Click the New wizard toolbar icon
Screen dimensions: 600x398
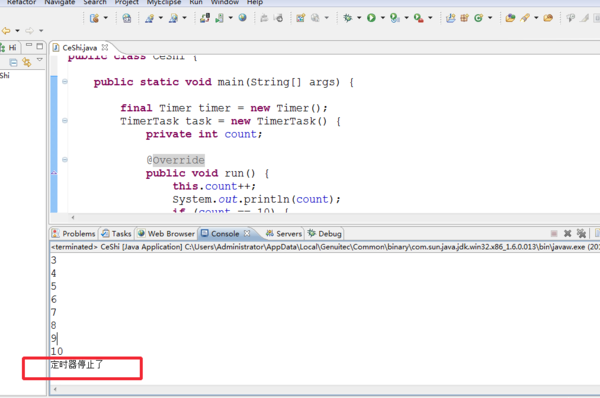(x=94, y=18)
